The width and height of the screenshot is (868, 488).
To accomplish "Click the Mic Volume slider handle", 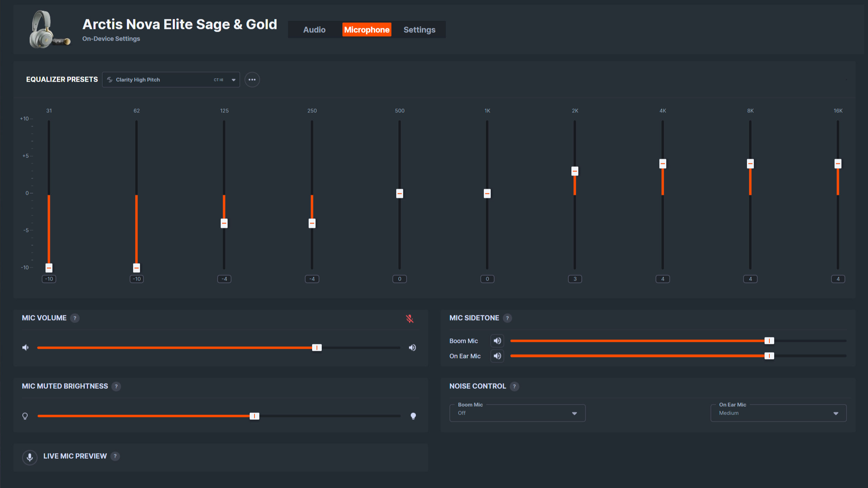I will click(x=317, y=347).
